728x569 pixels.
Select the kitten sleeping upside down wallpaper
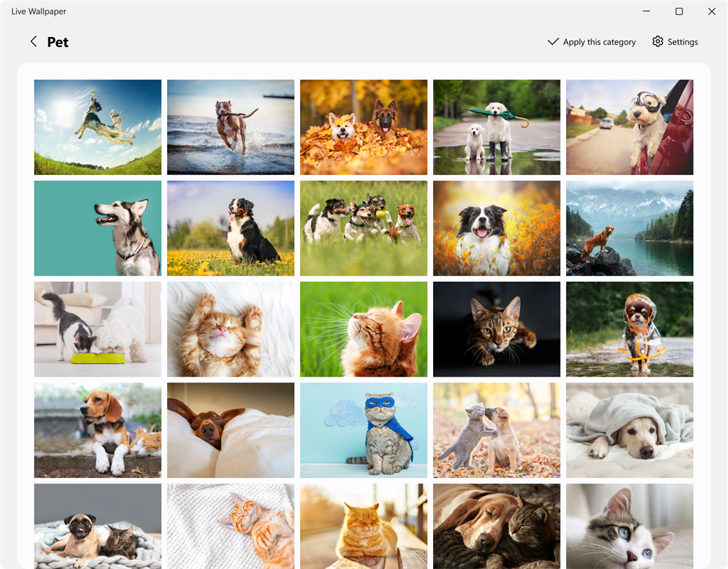coord(230,330)
